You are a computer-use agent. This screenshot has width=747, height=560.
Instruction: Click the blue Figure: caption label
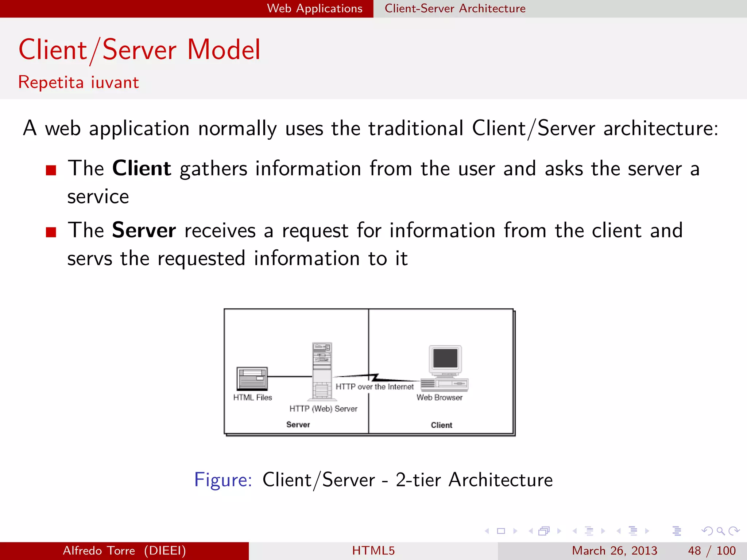(x=223, y=480)
